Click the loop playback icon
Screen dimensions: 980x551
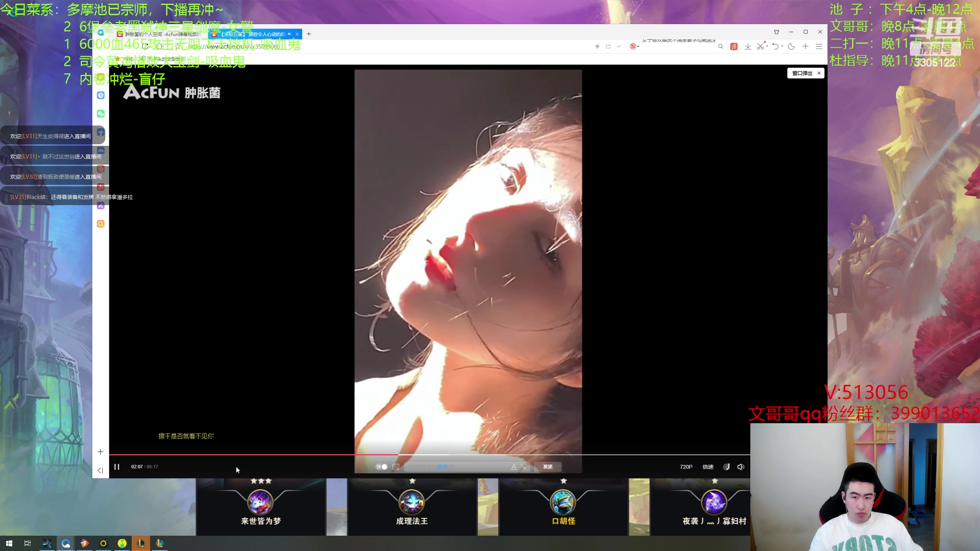726,466
